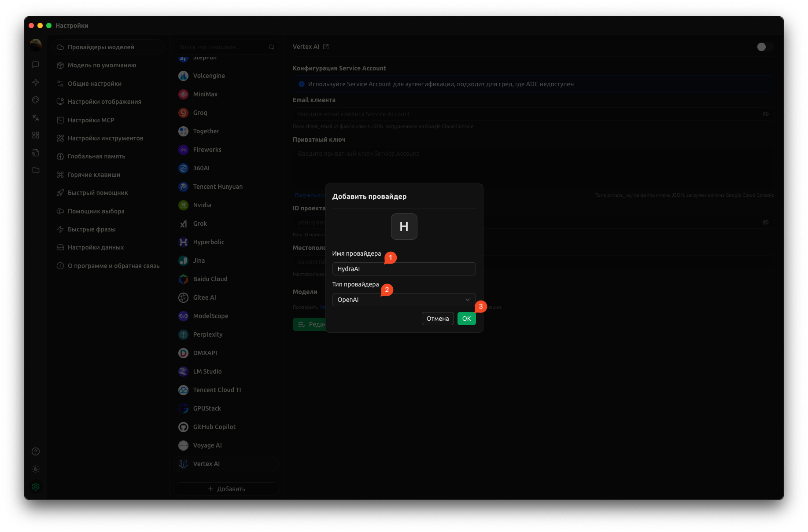The height and width of the screenshot is (532, 808).
Task: Open Настройки данных section
Action: (108, 247)
